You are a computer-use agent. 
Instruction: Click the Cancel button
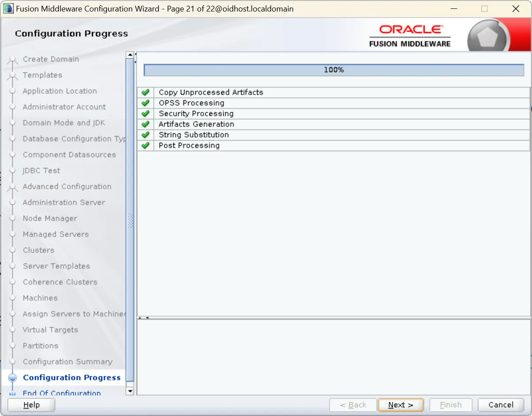[501, 405]
